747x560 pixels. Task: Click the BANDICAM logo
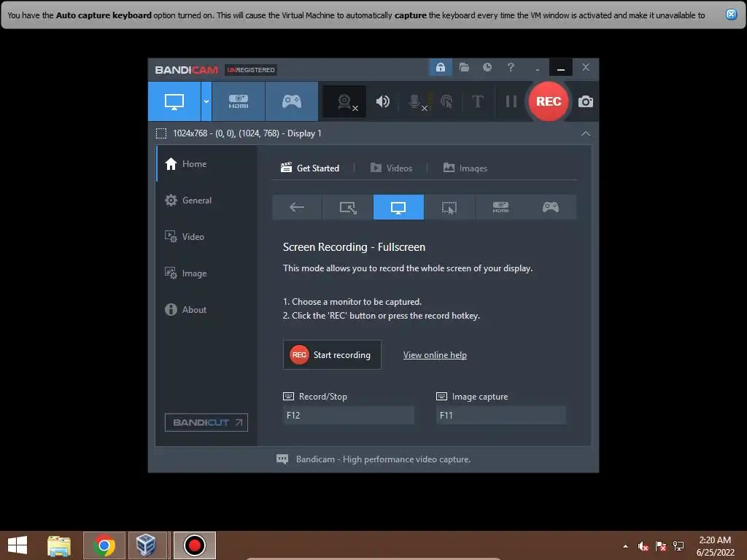click(x=186, y=70)
